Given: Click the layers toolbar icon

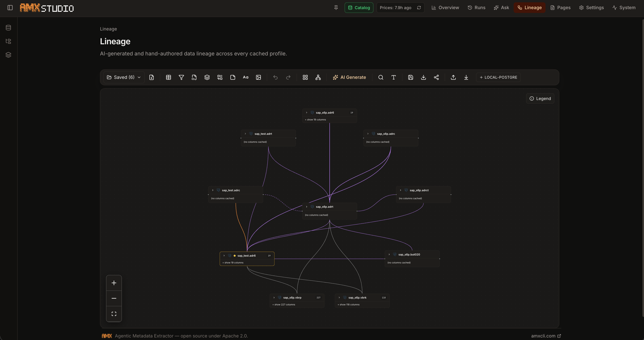Looking at the screenshot, I should (207, 77).
